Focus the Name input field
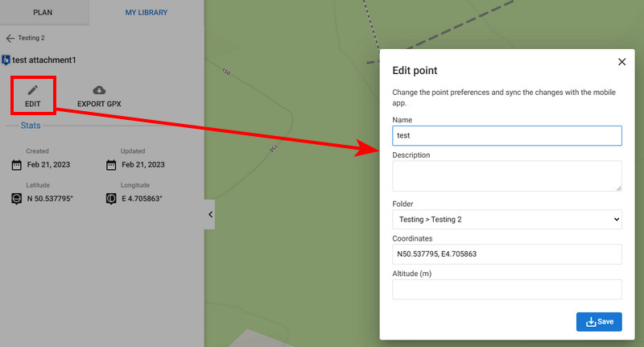644x347 pixels. click(506, 135)
